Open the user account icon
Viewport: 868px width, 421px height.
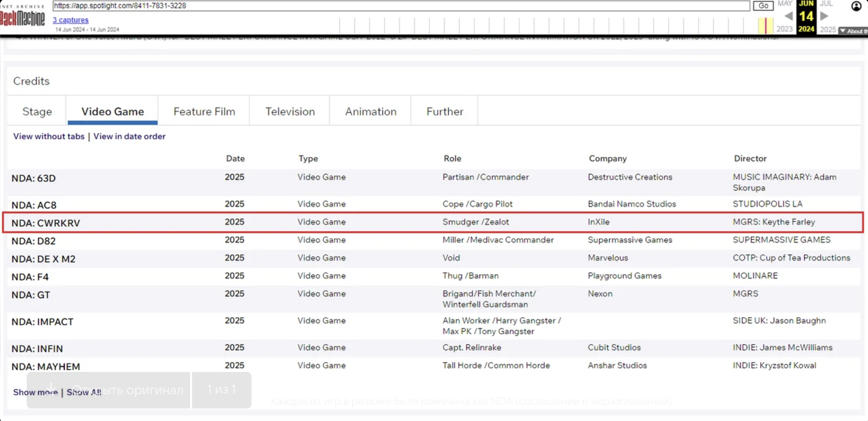(x=856, y=6)
